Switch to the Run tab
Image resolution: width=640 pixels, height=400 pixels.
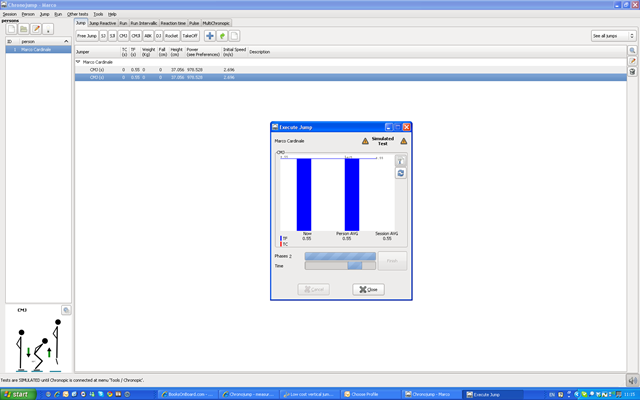point(123,23)
